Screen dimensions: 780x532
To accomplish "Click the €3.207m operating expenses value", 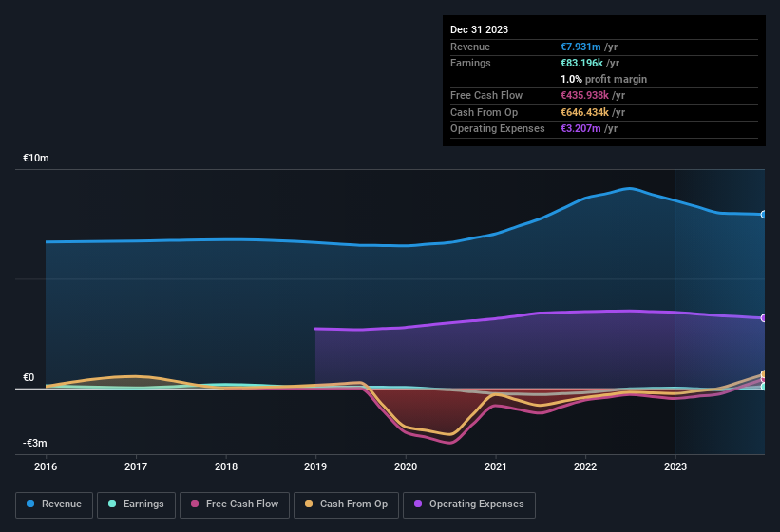I will pos(580,128).
